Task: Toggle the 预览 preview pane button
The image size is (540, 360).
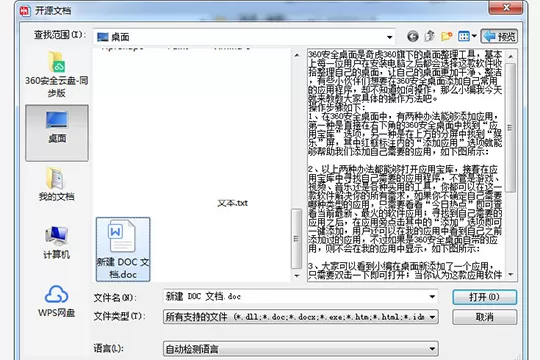Action: pos(499,36)
